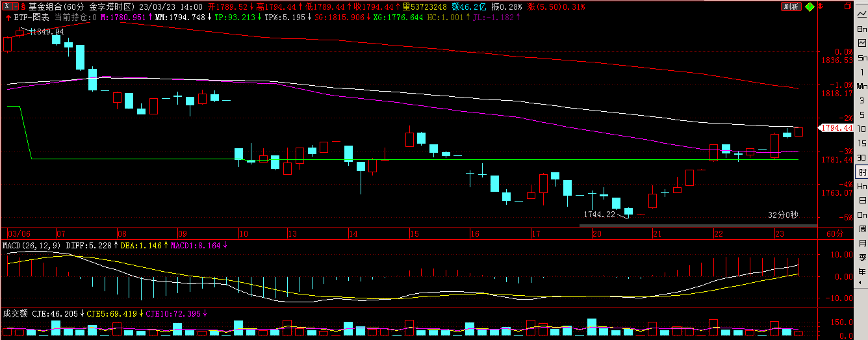Click the grey horizontal scrollbar above time axis
This screenshot has height=340, width=868.
click(698, 226)
